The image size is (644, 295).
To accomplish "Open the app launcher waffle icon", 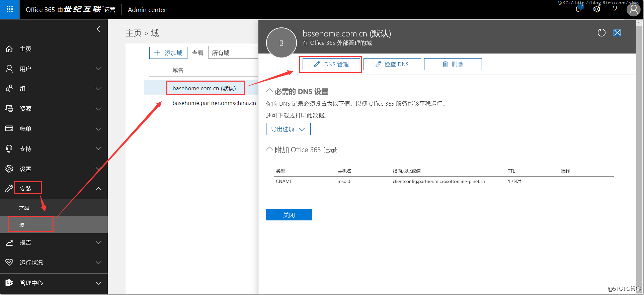I will click(10, 9).
